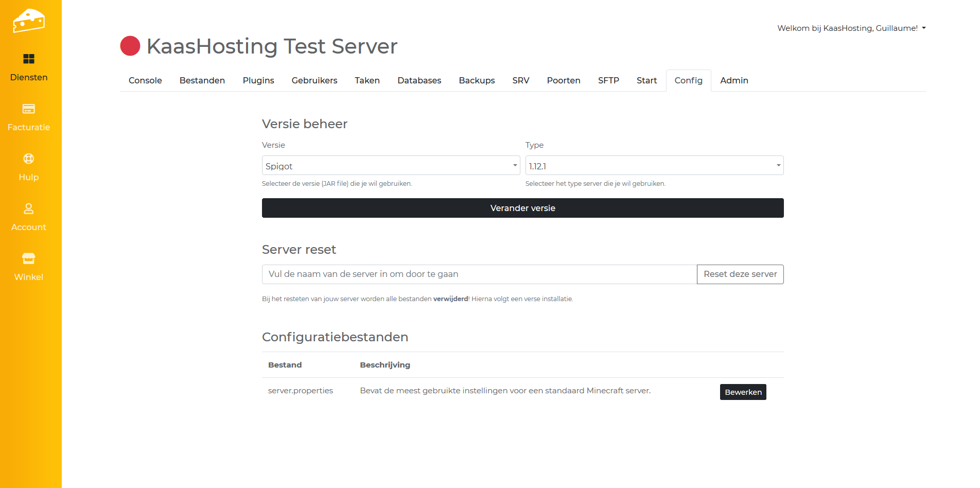Open Winkel via the shop icon
The image size is (980, 488).
point(29,258)
